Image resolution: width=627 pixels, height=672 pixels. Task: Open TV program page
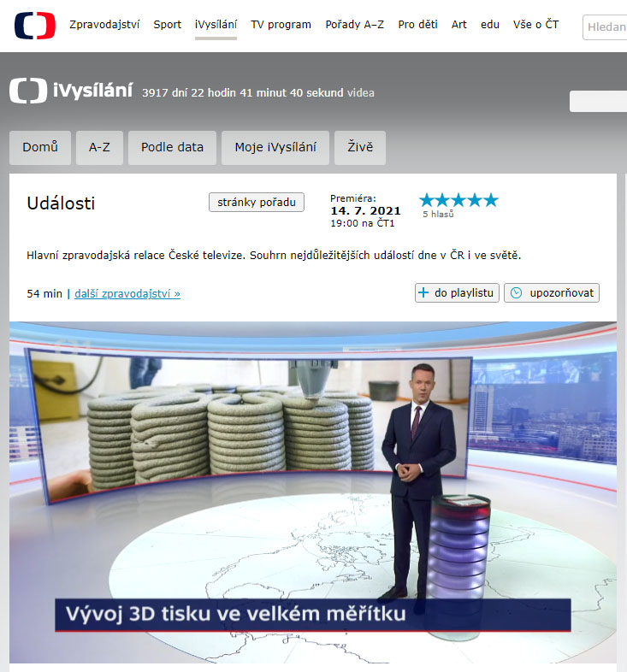pos(281,25)
